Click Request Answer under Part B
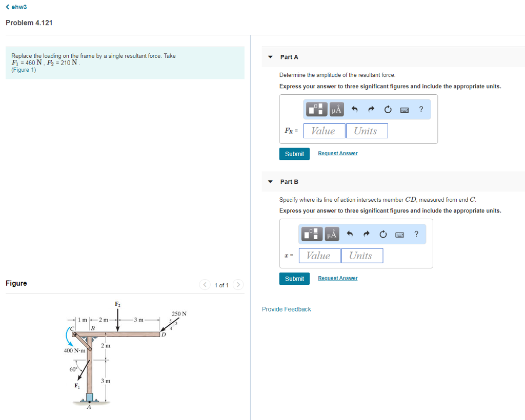 (337, 278)
